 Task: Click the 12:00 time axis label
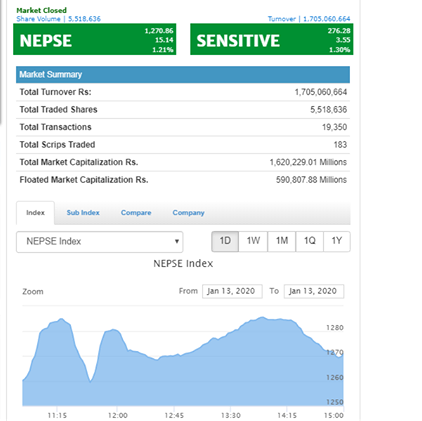118,416
